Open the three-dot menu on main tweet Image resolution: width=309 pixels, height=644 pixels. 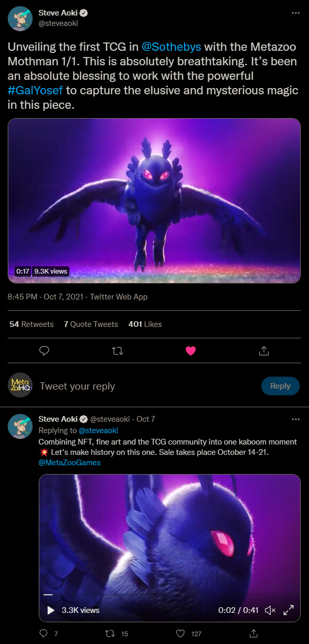tap(295, 12)
